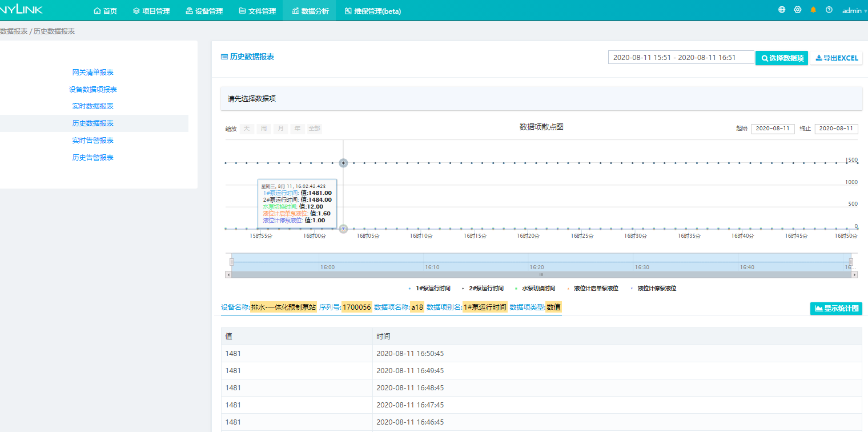Click the 起始 start date field

(773, 129)
